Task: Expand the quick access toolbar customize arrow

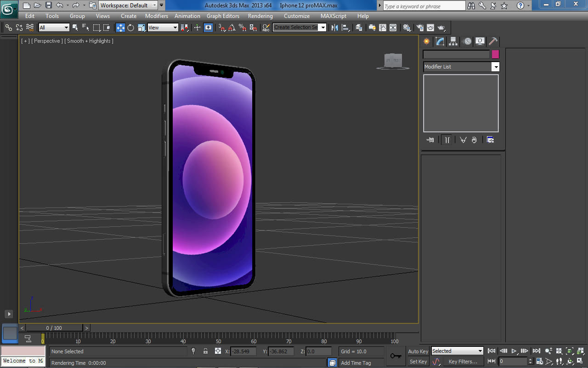Action: [161, 6]
